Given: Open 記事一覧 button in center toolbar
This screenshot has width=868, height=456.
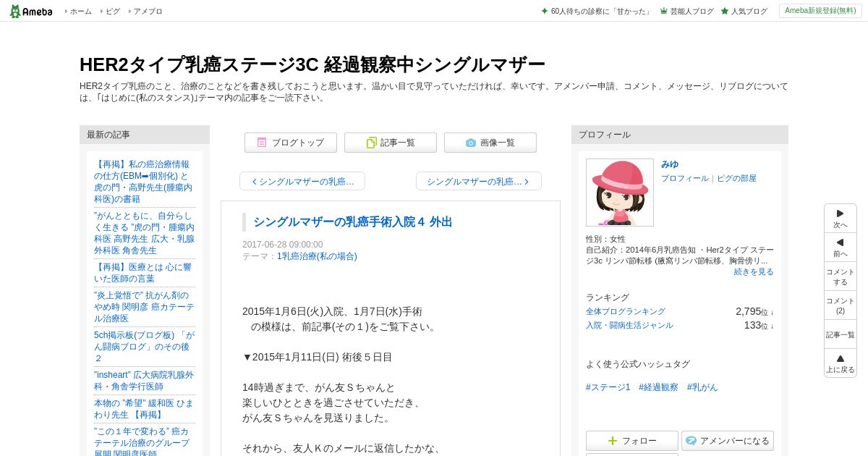Looking at the screenshot, I should click(391, 143).
